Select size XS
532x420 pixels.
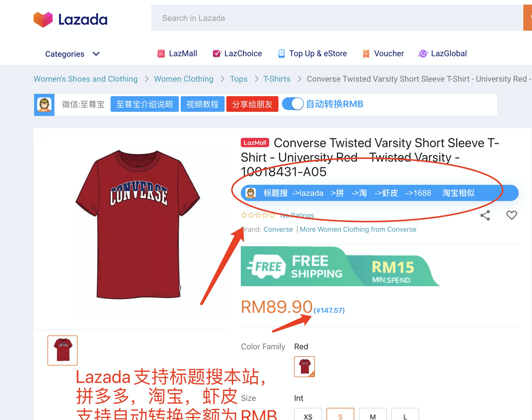308,415
